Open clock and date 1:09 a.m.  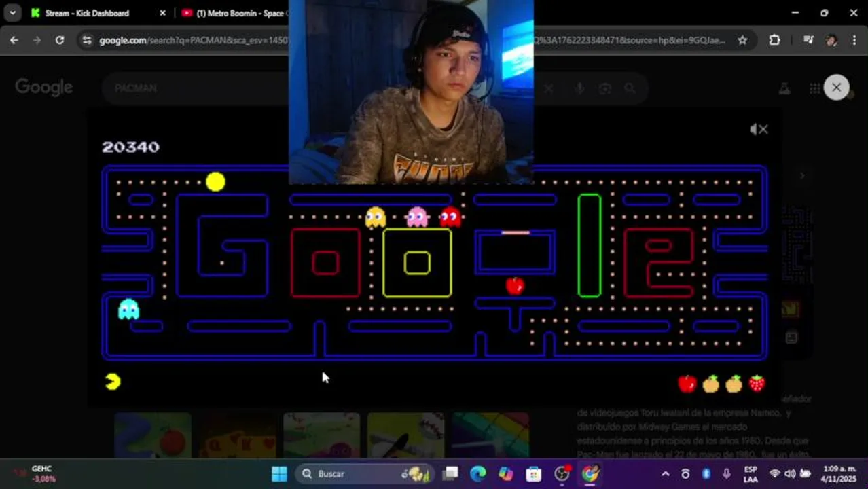(x=839, y=474)
